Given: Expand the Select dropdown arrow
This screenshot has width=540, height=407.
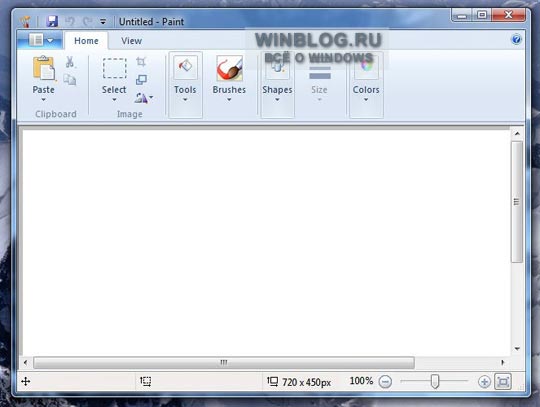Looking at the screenshot, I should (x=114, y=100).
